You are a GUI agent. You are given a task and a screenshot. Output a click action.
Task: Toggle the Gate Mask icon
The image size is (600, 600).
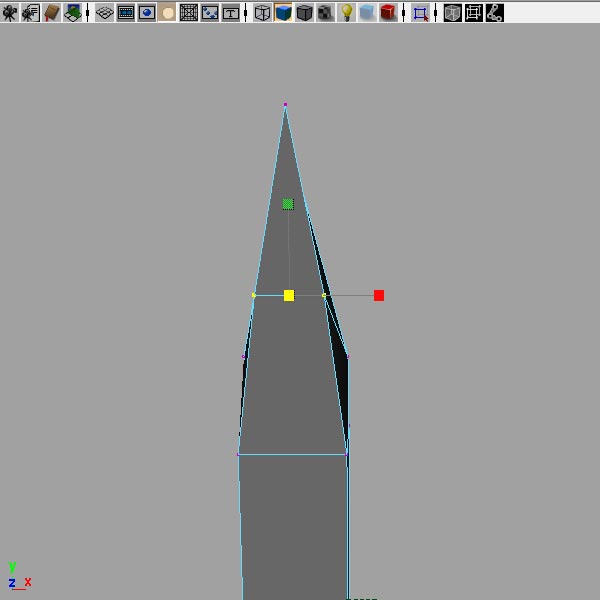pyautogui.click(x=167, y=13)
